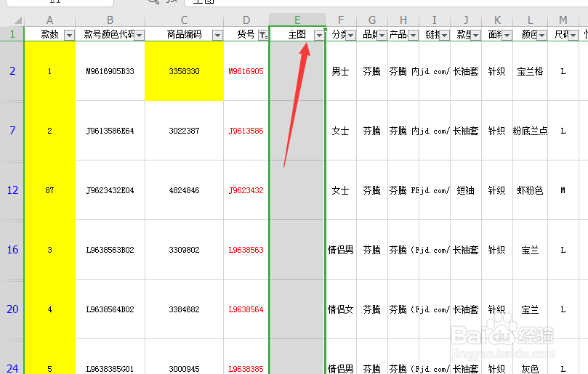The height and width of the screenshot is (374, 588).
Task: Select column H header
Action: click(x=403, y=20)
